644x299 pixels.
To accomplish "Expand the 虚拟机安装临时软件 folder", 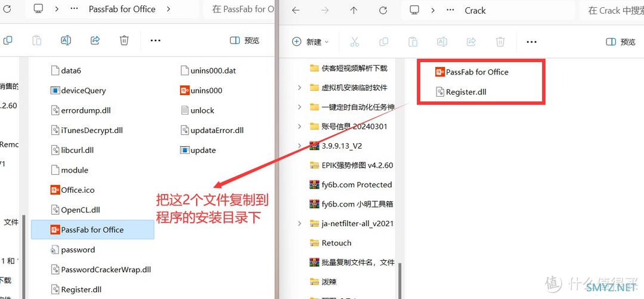I will coord(299,88).
